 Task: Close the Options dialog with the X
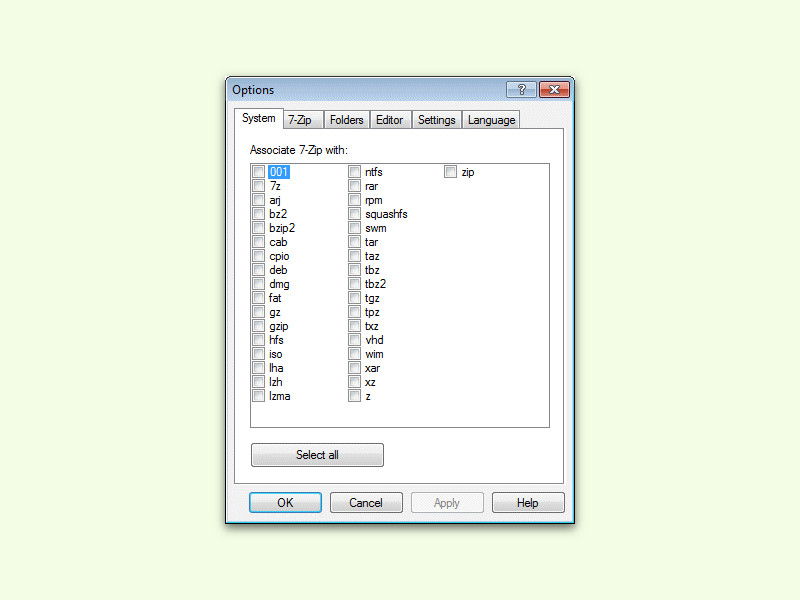pyautogui.click(x=554, y=89)
